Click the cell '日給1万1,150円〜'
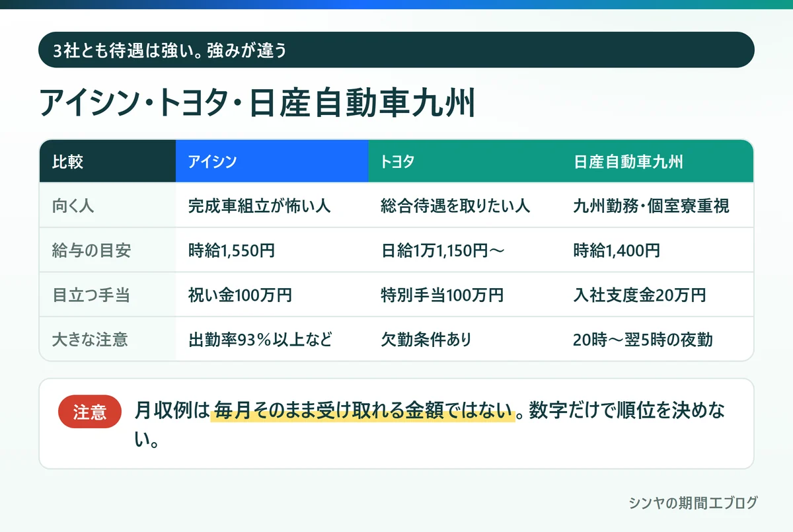Viewport: 793px width, 532px height. (465, 250)
